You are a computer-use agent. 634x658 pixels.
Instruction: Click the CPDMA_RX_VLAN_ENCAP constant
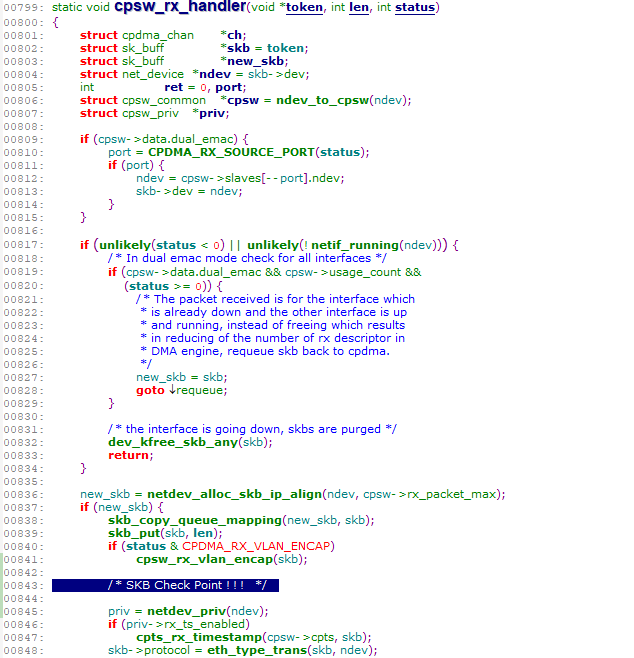pyautogui.click(x=256, y=546)
